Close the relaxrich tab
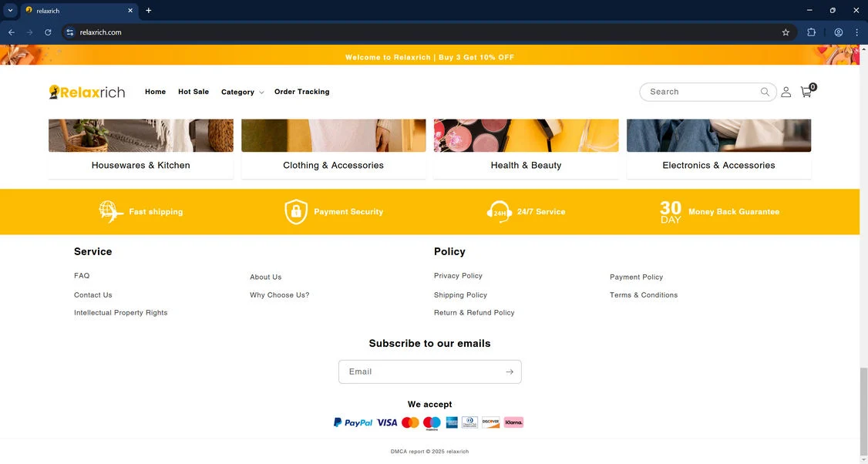 click(x=130, y=10)
